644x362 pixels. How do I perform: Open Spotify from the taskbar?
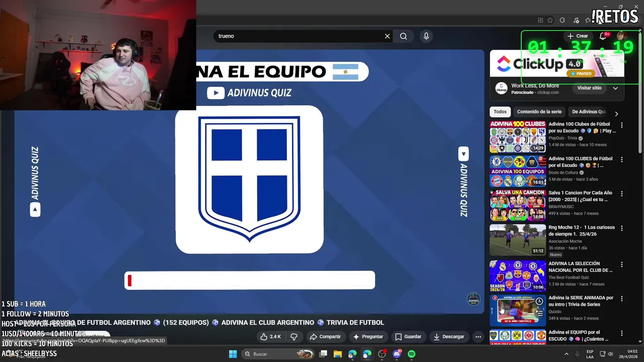click(x=412, y=354)
